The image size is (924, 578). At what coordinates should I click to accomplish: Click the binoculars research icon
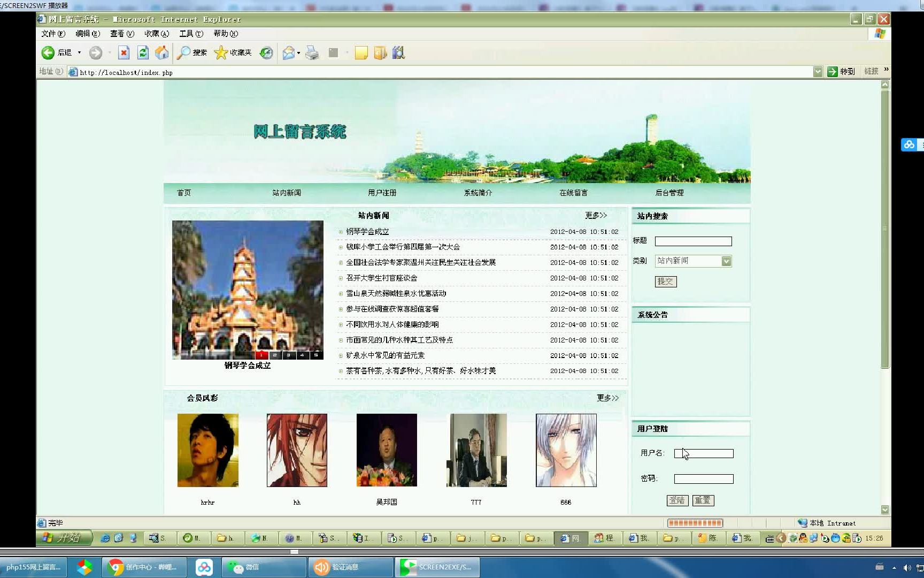point(398,52)
